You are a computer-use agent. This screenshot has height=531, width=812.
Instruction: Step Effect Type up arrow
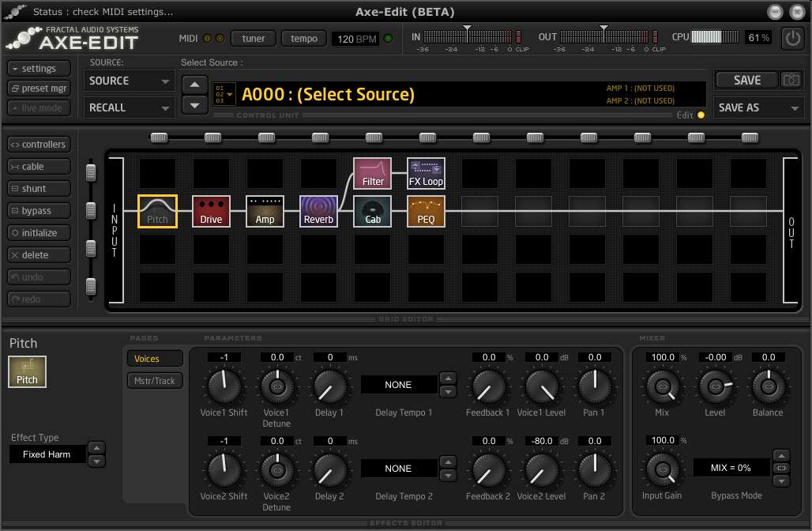click(97, 447)
